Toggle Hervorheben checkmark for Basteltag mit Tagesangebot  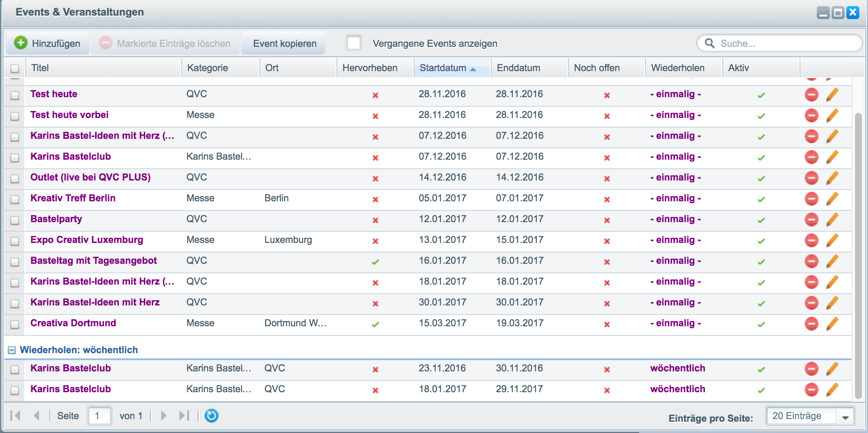tap(375, 262)
